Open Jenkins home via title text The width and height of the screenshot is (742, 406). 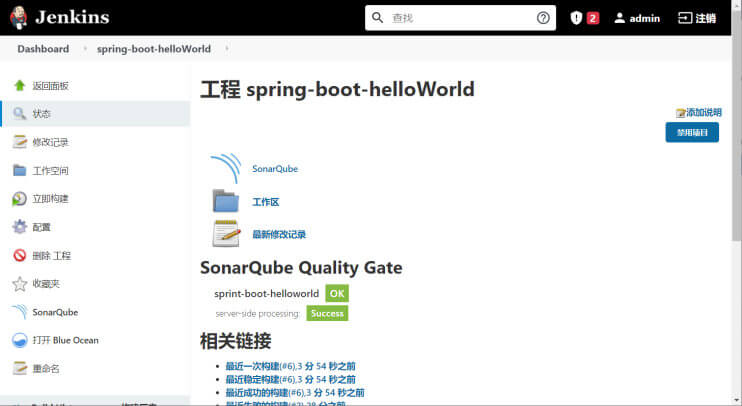[x=72, y=18]
